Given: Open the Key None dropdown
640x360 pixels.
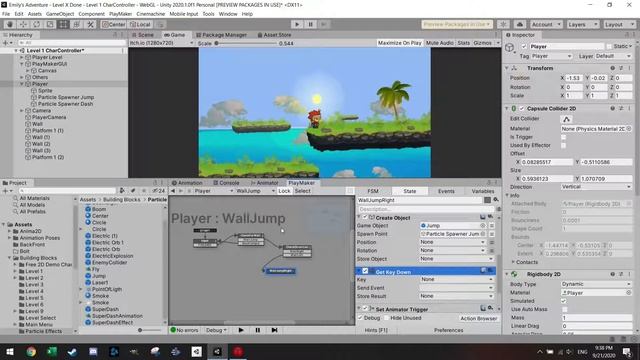Looking at the screenshot, I should (x=456, y=279).
